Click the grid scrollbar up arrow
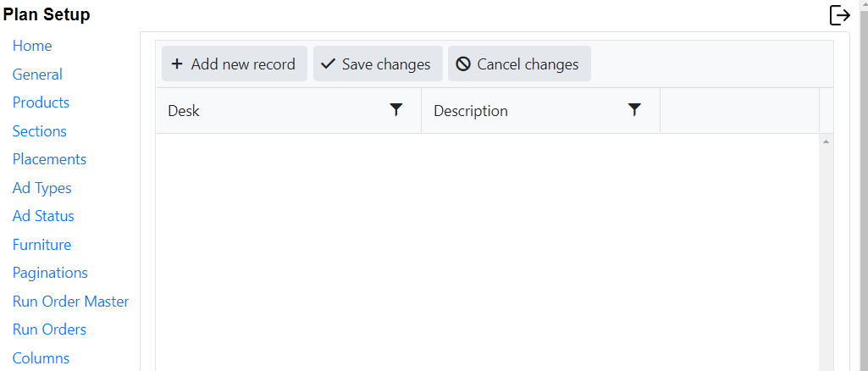 826,141
